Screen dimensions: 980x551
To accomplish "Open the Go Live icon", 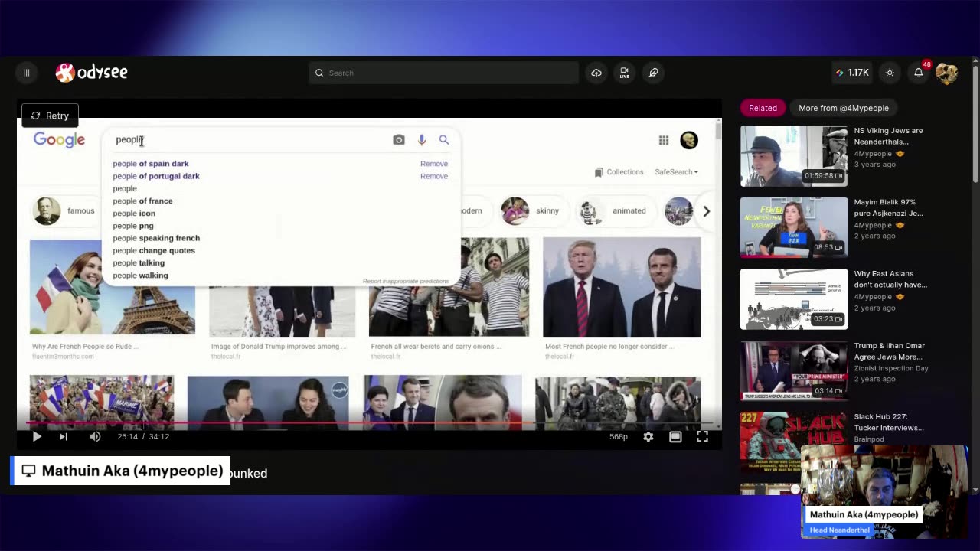I will (625, 73).
